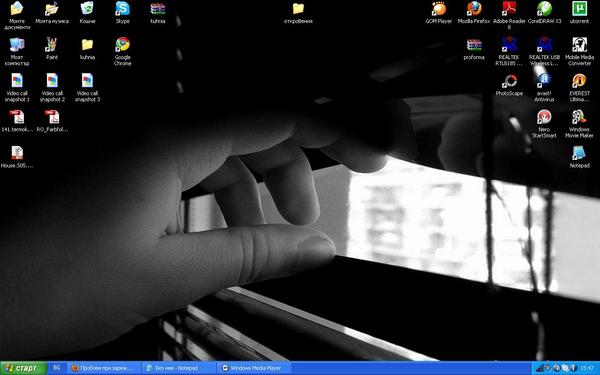The height and width of the screenshot is (375, 600).
Task: Open the RO_Farbfol... PDF file
Action: pyautogui.click(x=52, y=118)
